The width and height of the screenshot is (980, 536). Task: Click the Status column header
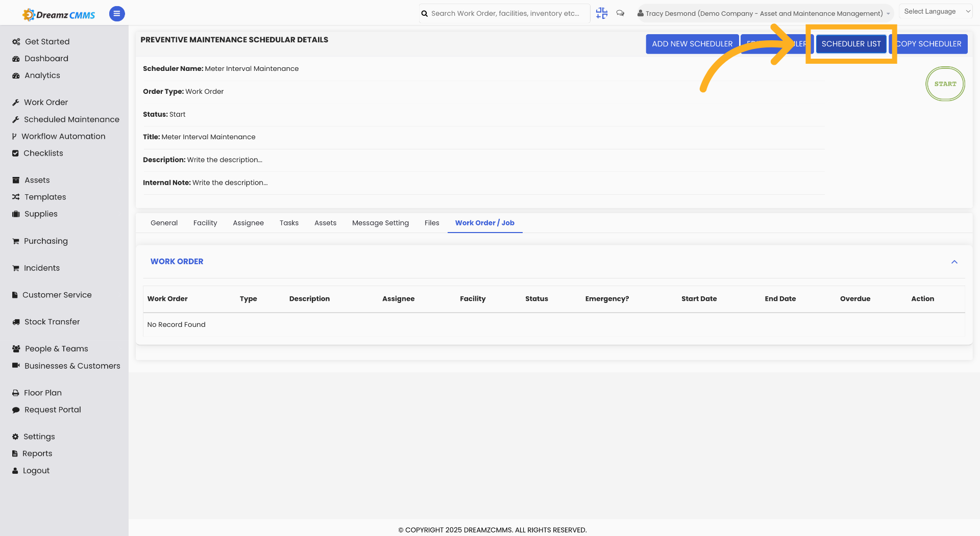point(537,299)
